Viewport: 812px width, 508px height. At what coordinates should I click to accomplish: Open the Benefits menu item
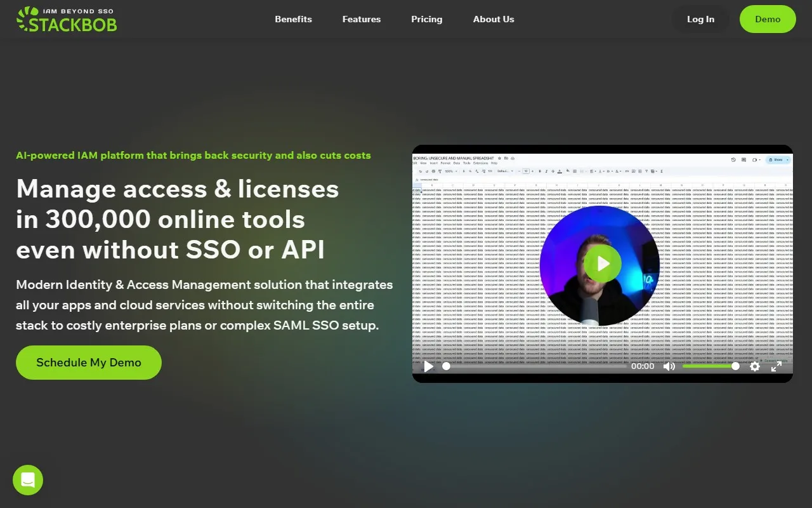tap(293, 19)
